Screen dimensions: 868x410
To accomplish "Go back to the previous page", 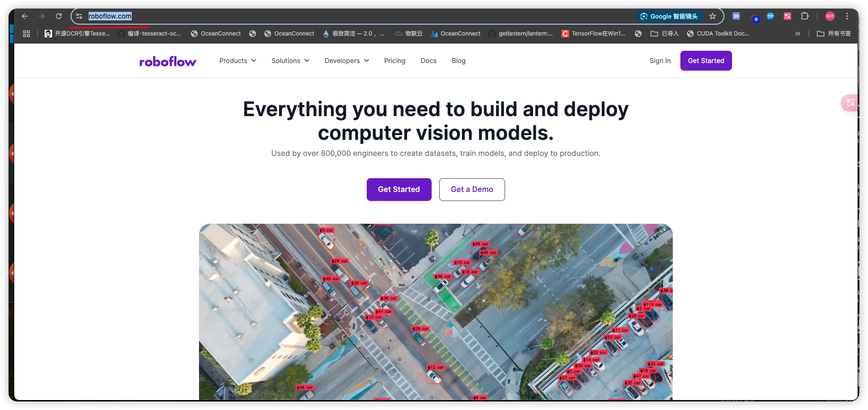I will [25, 16].
